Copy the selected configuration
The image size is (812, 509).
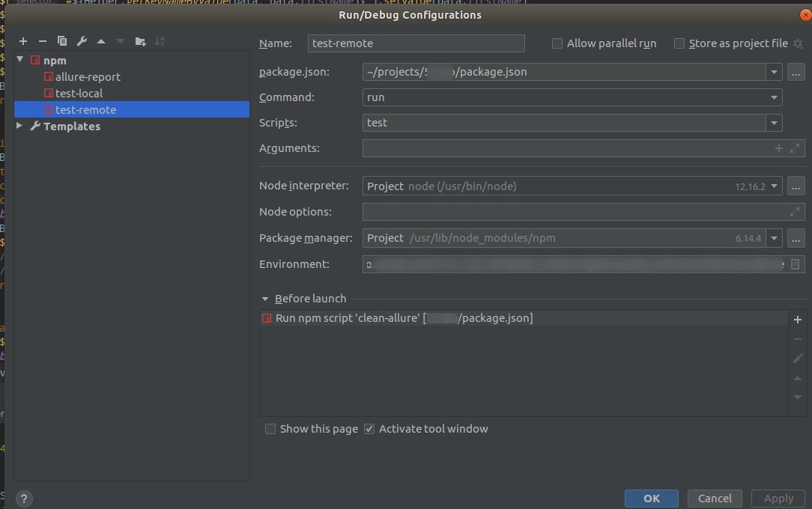tap(62, 41)
